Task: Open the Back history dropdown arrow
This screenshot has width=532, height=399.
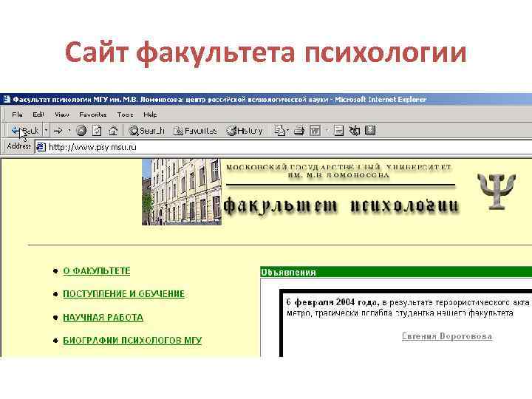Action: (46, 131)
